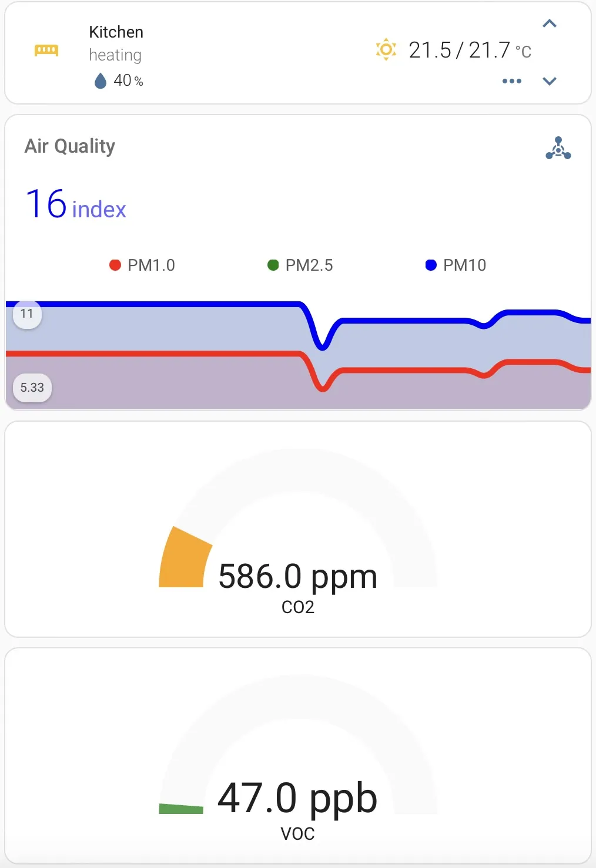Raise Kitchen temperature with up chevron
This screenshot has width=596, height=868.
550,23
